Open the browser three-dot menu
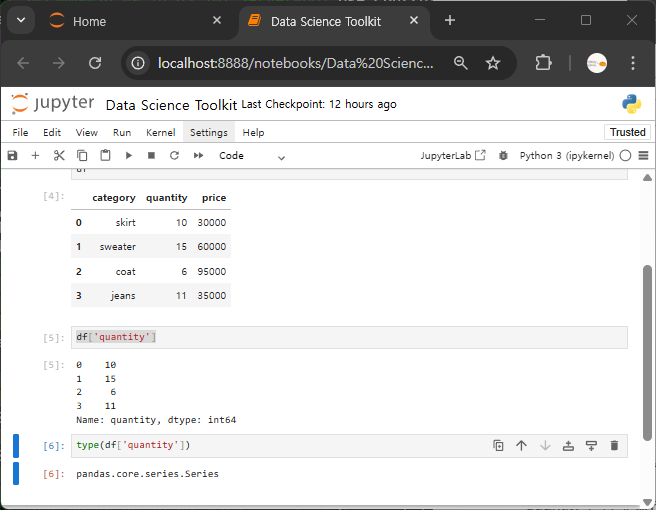The height and width of the screenshot is (510, 656). pyautogui.click(x=633, y=63)
